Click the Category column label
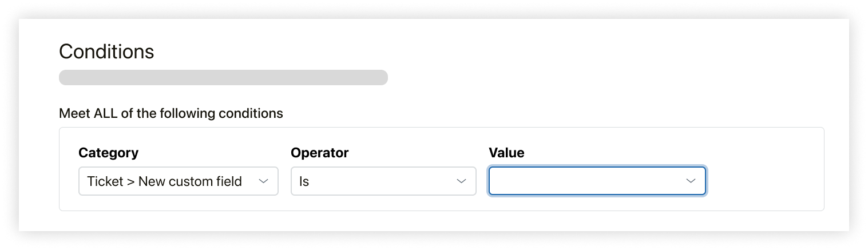The height and width of the screenshot is (250, 868). pos(108,153)
